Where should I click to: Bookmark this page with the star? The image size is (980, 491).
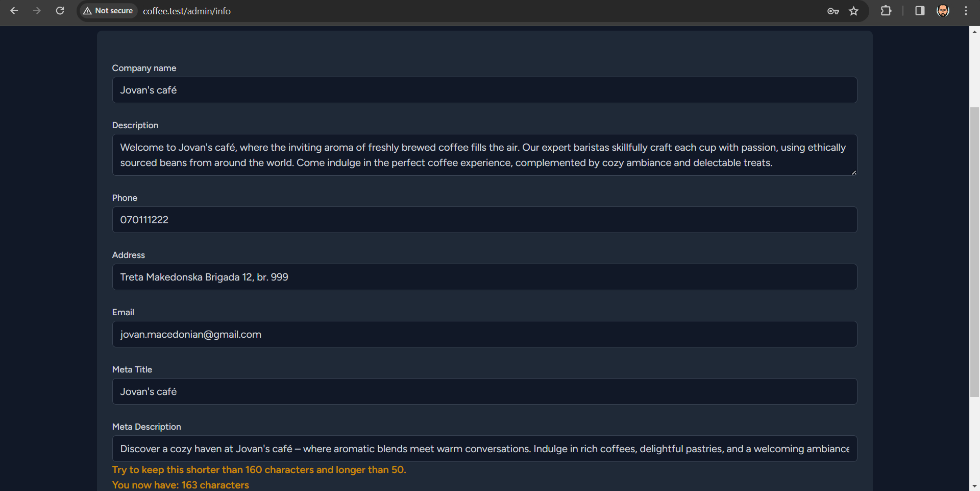pos(854,11)
